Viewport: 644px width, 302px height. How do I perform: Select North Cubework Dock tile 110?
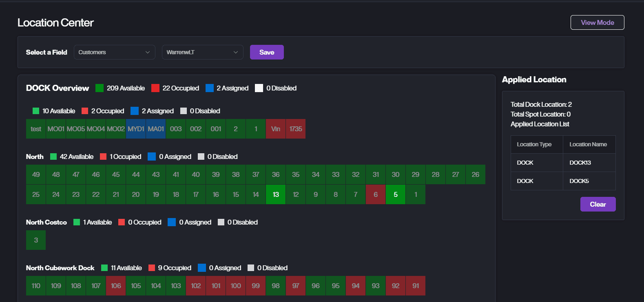[x=36, y=286]
